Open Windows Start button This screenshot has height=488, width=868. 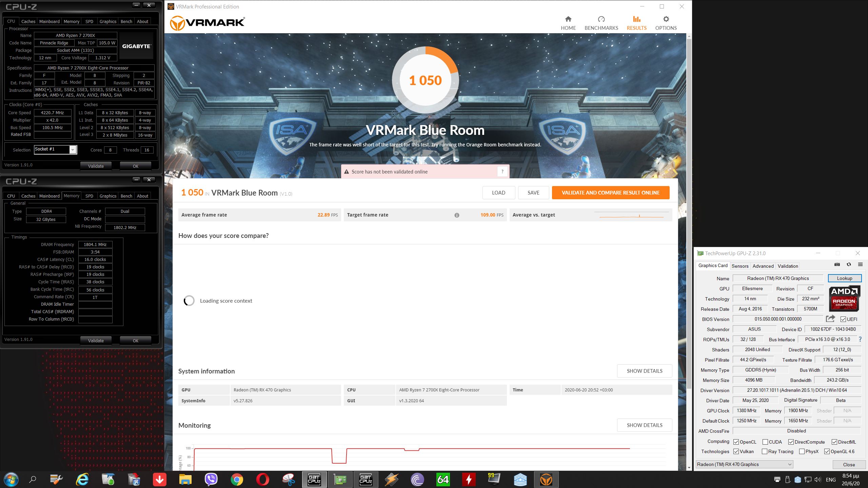click(11, 480)
